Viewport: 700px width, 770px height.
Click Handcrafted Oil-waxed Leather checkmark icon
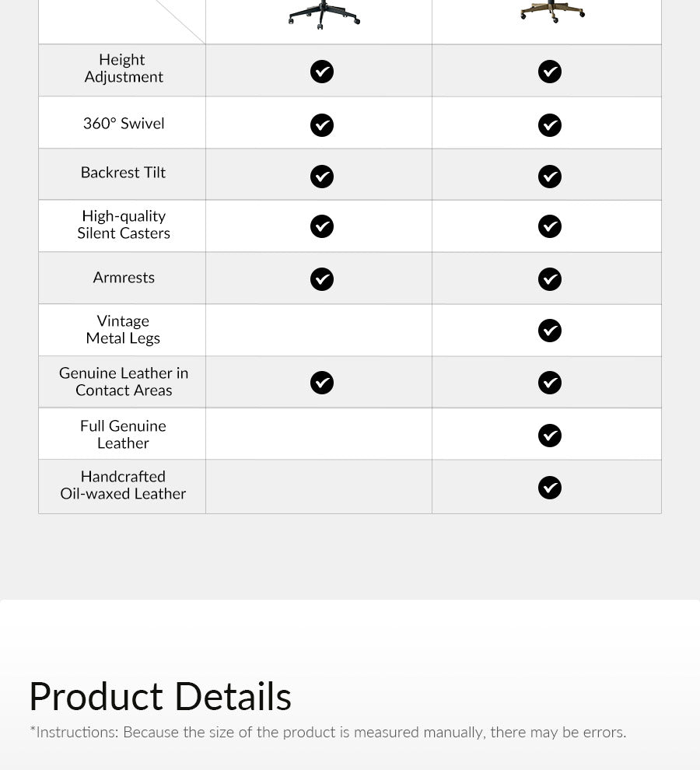(550, 488)
